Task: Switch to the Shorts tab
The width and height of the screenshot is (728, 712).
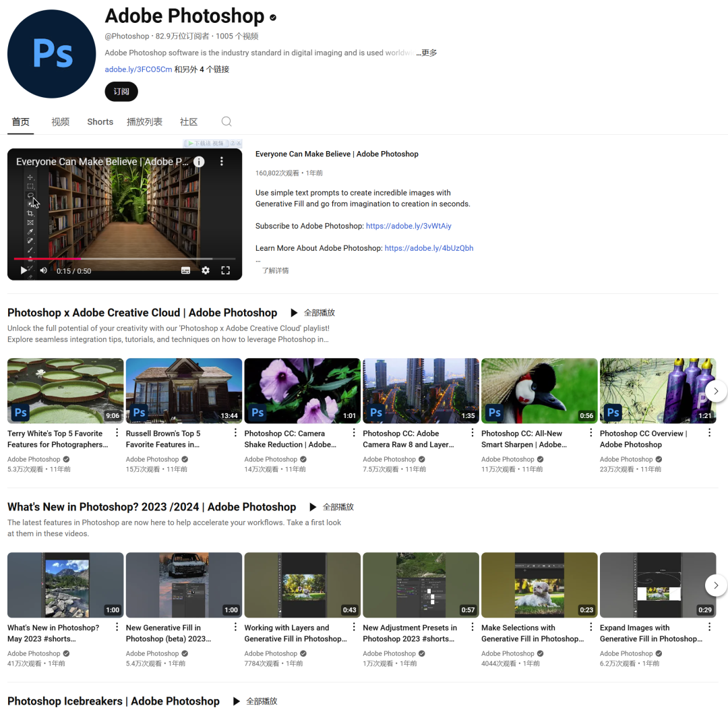Action: 100,121
